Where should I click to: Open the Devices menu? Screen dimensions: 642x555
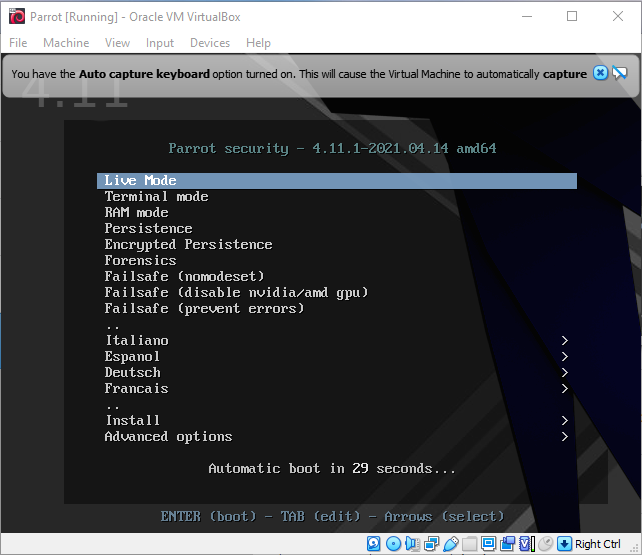pos(210,43)
